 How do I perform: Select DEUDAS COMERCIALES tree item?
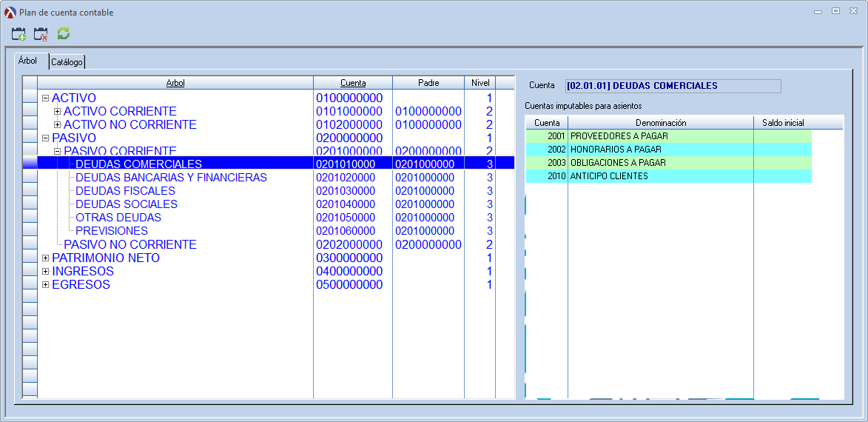(x=139, y=164)
